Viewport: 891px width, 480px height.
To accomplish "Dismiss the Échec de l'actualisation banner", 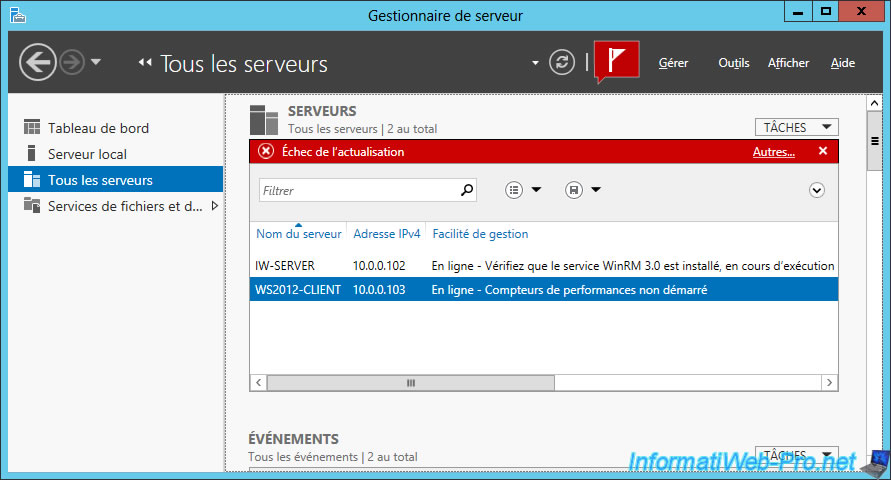I will [x=823, y=151].
